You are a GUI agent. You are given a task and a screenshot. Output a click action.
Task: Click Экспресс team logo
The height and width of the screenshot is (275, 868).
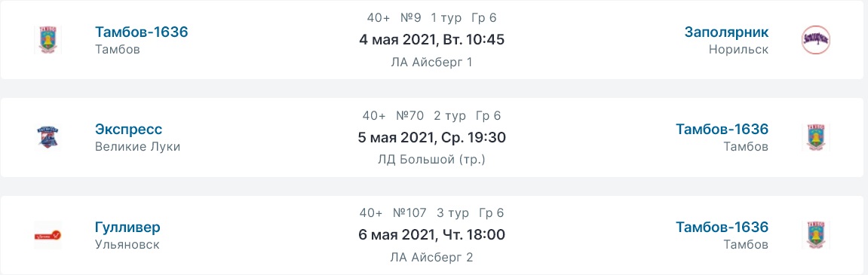coord(47,137)
